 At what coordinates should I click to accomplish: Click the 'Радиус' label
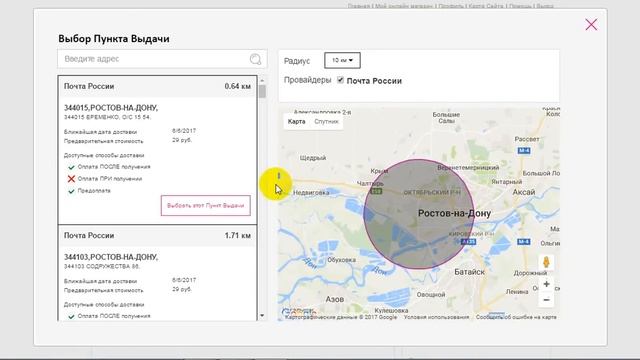point(297,61)
